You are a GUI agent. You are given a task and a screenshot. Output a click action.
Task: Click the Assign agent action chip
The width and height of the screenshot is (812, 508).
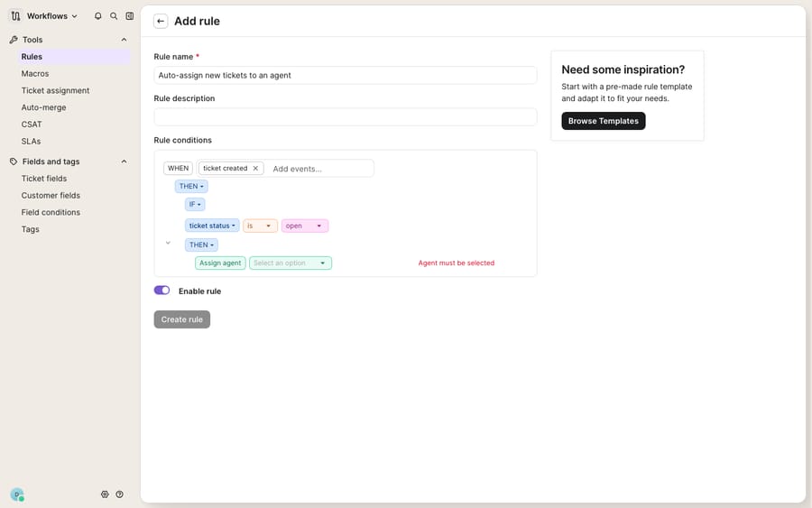point(220,263)
